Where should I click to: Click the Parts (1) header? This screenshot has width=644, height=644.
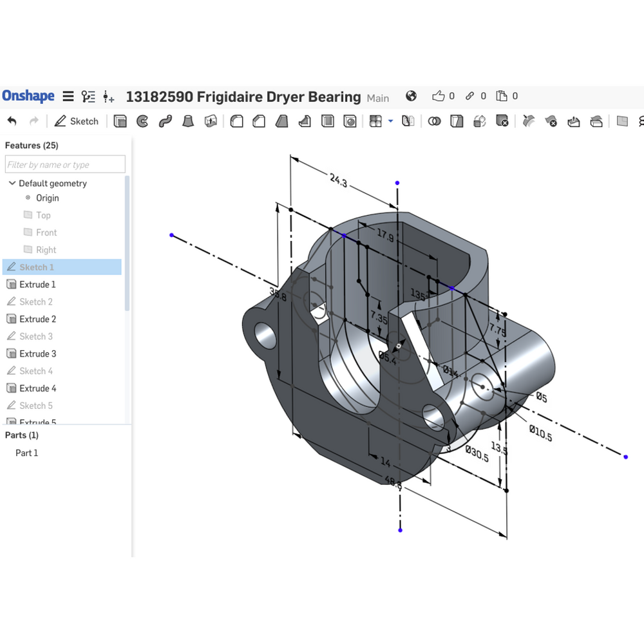[x=22, y=435]
